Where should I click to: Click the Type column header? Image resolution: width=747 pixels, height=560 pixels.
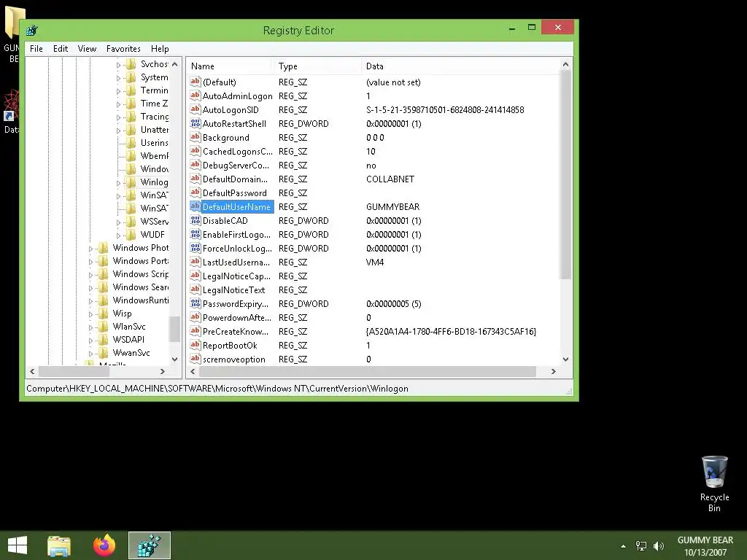pyautogui.click(x=317, y=66)
